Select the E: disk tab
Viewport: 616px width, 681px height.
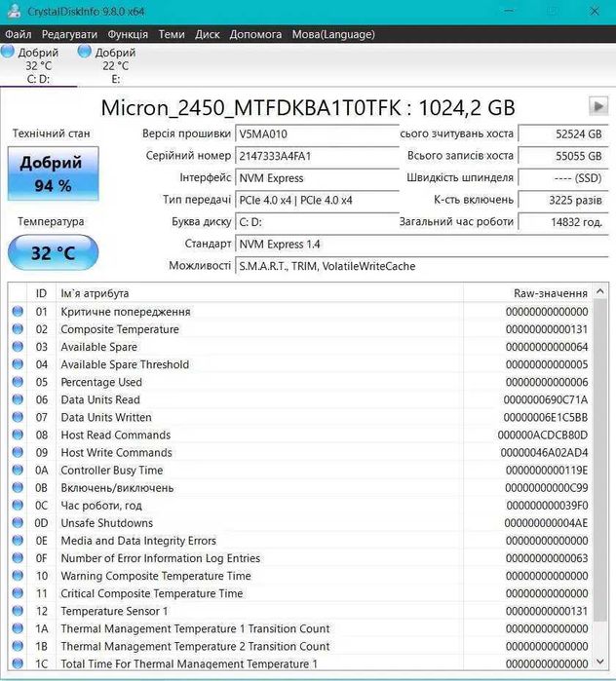(116, 65)
